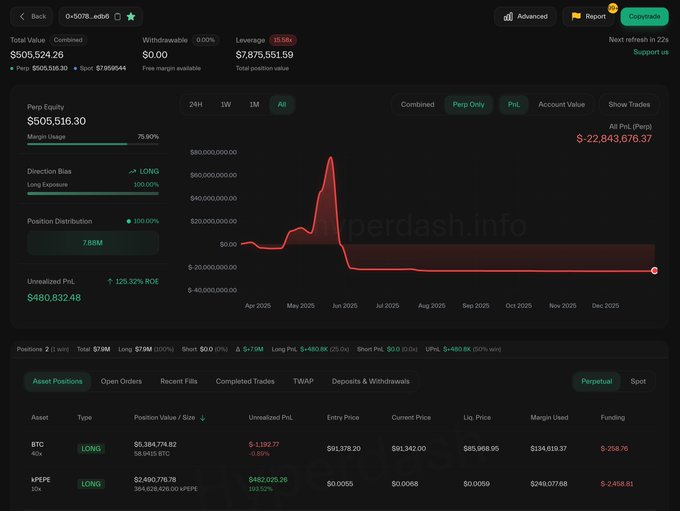
Task: Switch the chart to Combined
Action: tap(417, 105)
